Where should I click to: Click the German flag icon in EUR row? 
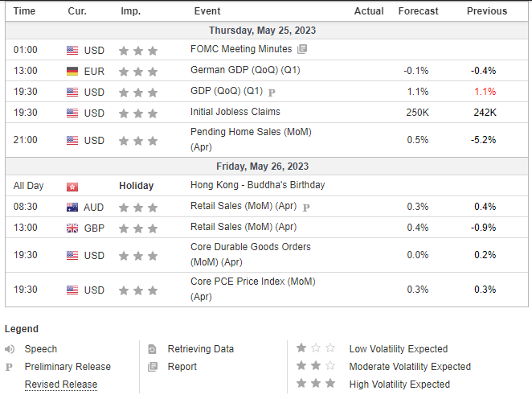coord(73,71)
